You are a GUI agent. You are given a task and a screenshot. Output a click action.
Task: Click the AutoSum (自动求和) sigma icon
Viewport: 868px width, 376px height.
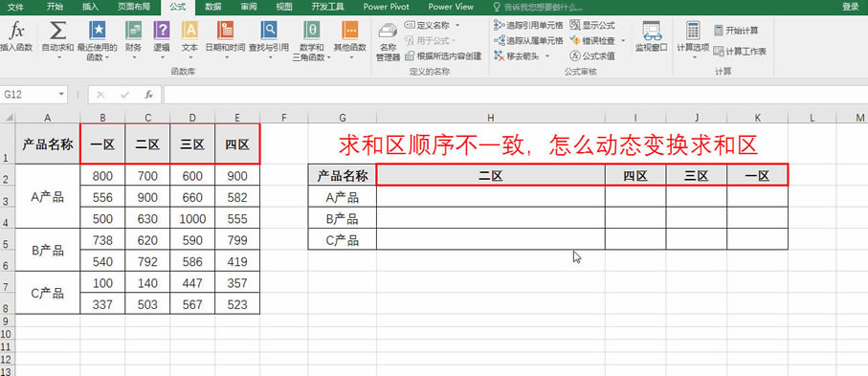click(x=57, y=30)
